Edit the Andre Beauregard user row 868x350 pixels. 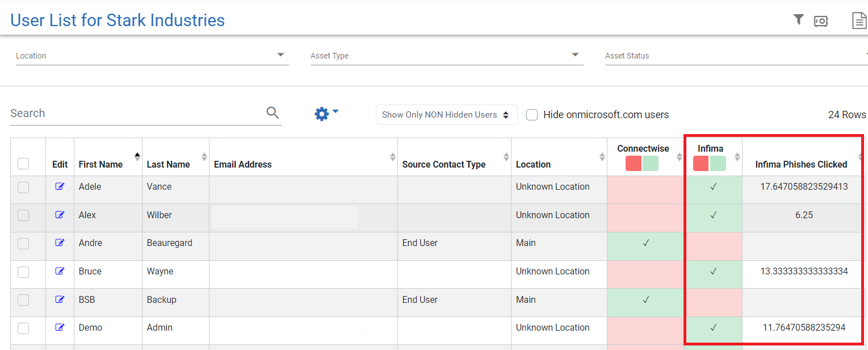click(x=60, y=243)
